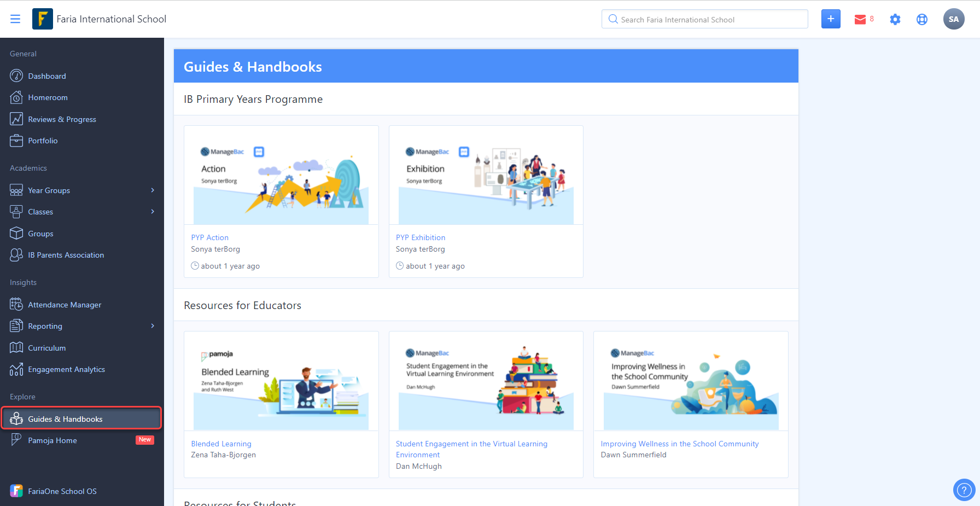Click Sonya terBorg under PYP Exhibition
The width and height of the screenshot is (980, 506).
421,249
